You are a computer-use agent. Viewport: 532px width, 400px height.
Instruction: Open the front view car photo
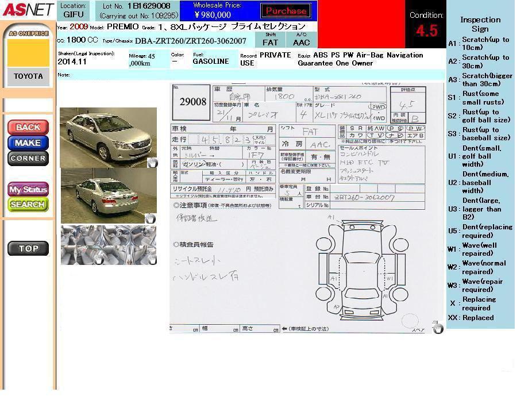coord(107,136)
